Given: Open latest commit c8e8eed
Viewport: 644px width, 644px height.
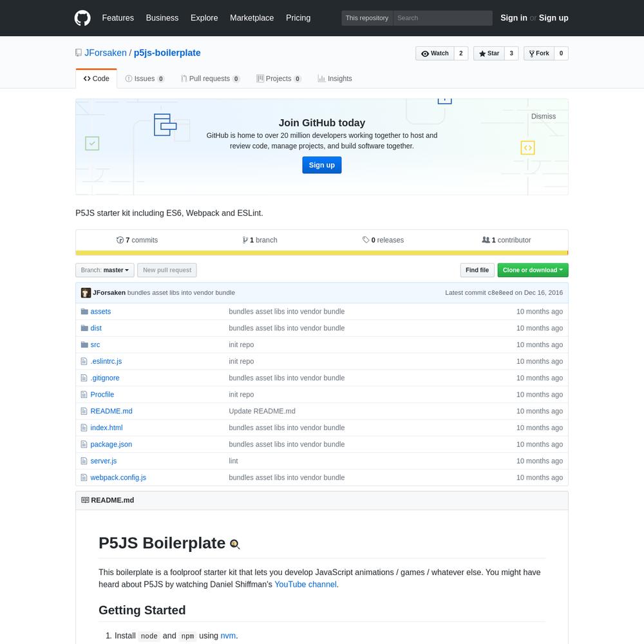Looking at the screenshot, I should pos(500,293).
